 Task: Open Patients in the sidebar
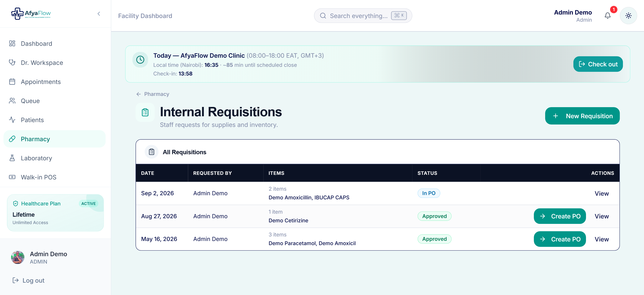[x=54, y=120]
